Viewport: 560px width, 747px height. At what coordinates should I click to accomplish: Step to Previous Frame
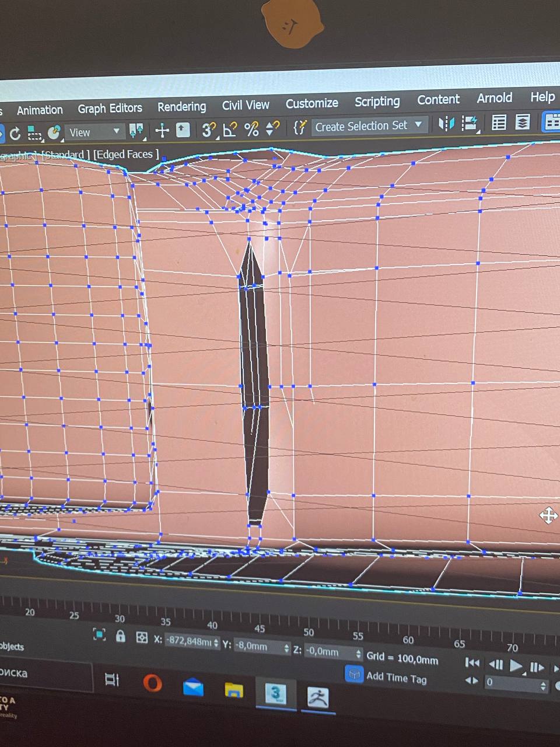(x=495, y=664)
